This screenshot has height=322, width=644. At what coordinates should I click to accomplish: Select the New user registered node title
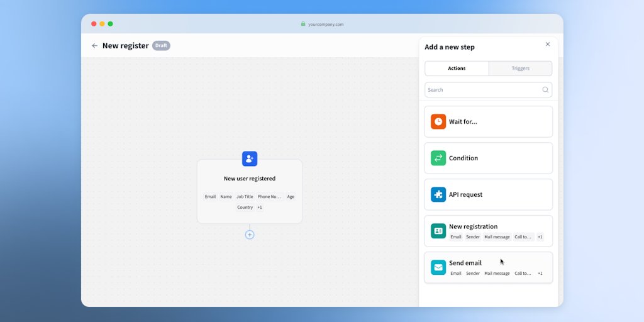click(250, 179)
